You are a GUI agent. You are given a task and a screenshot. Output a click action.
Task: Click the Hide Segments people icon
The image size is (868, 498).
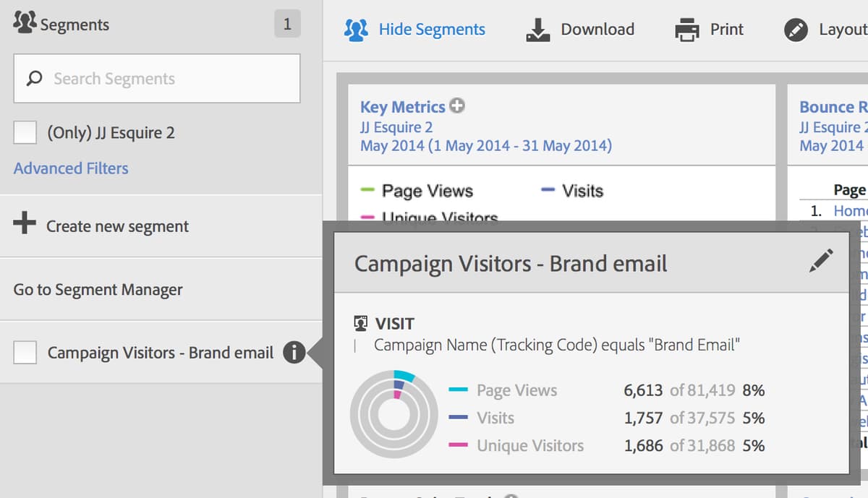[x=355, y=29]
